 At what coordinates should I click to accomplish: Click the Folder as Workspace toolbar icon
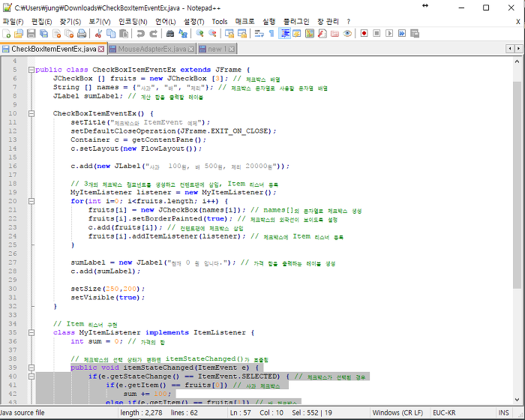pos(334,34)
